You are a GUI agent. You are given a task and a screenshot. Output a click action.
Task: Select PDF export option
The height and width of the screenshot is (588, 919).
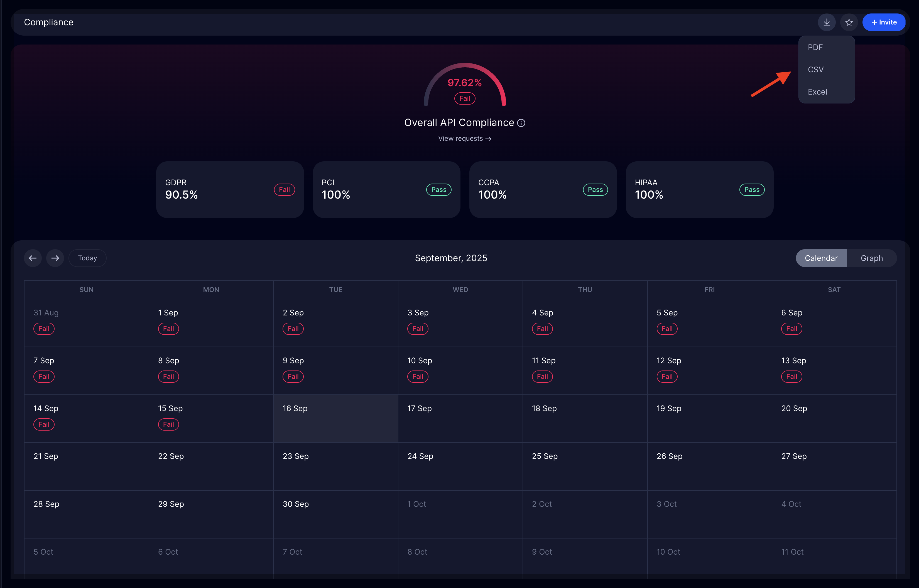point(815,47)
